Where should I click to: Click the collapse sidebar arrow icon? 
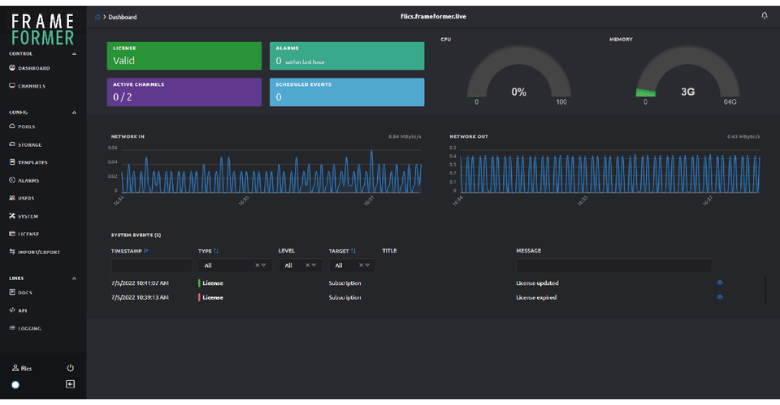70,384
